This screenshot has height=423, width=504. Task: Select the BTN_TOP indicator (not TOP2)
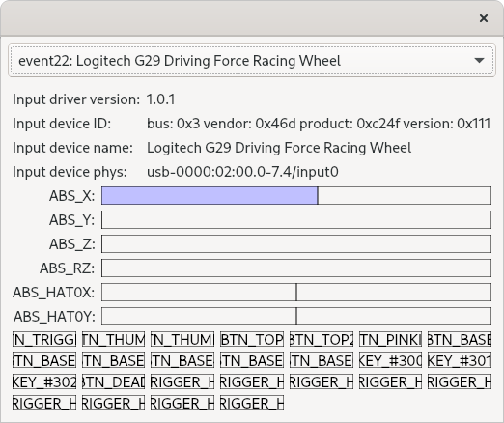coord(252,339)
